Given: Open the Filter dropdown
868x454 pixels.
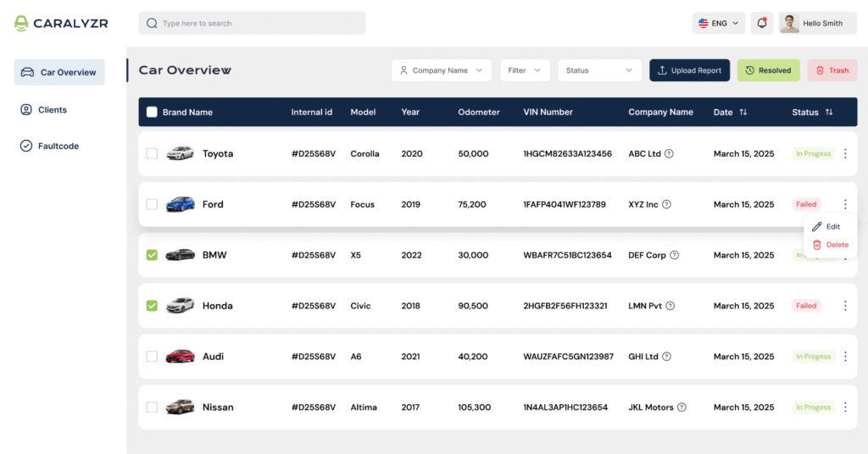Looking at the screenshot, I should click(x=525, y=70).
